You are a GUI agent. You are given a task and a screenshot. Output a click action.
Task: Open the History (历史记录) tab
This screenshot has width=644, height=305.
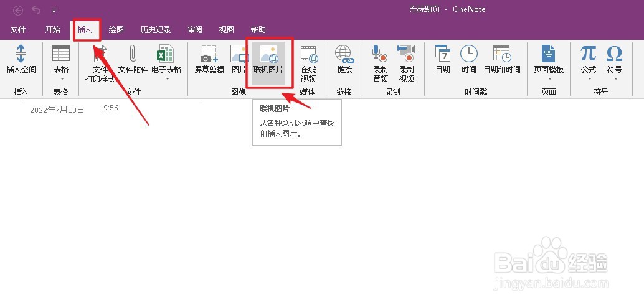click(156, 29)
